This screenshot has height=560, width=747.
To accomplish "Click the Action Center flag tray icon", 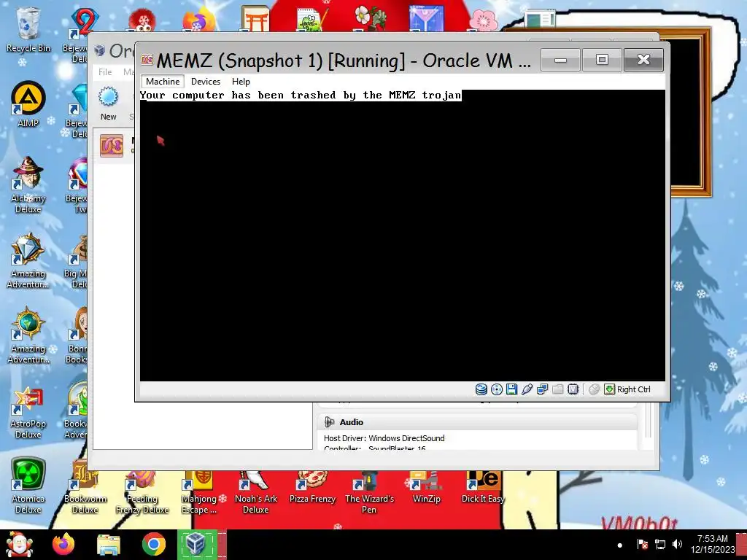I will [x=642, y=544].
